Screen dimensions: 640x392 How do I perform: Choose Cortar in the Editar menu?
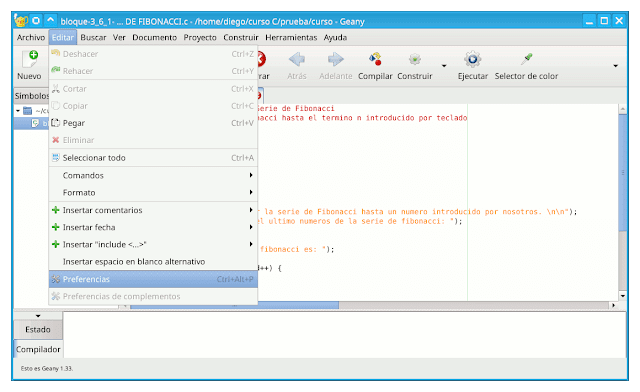click(x=153, y=89)
